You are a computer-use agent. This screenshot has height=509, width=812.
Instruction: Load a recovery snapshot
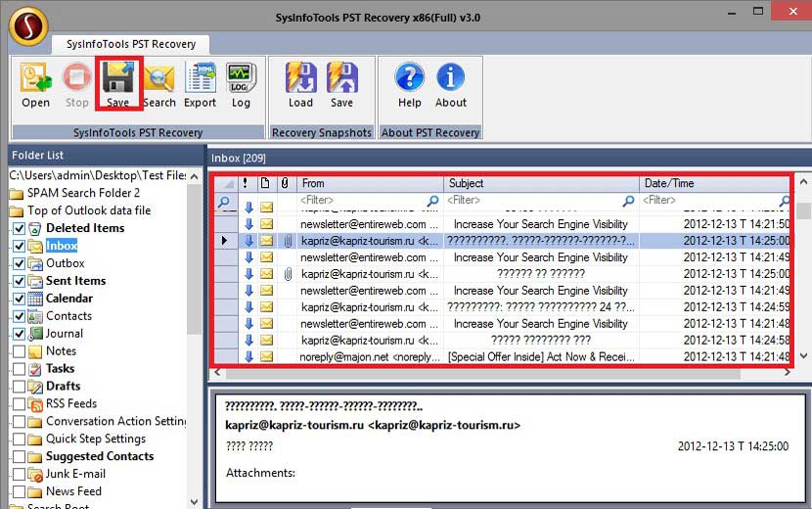tap(300, 85)
